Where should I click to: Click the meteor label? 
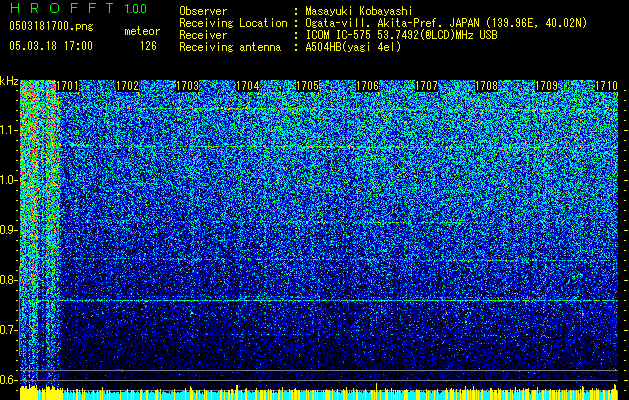coord(142,31)
